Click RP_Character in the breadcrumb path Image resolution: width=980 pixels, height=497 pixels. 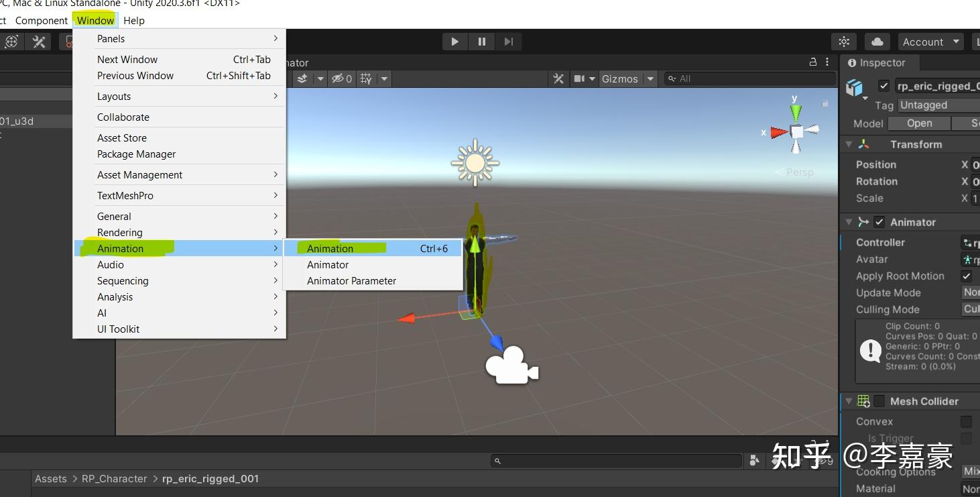[114, 478]
